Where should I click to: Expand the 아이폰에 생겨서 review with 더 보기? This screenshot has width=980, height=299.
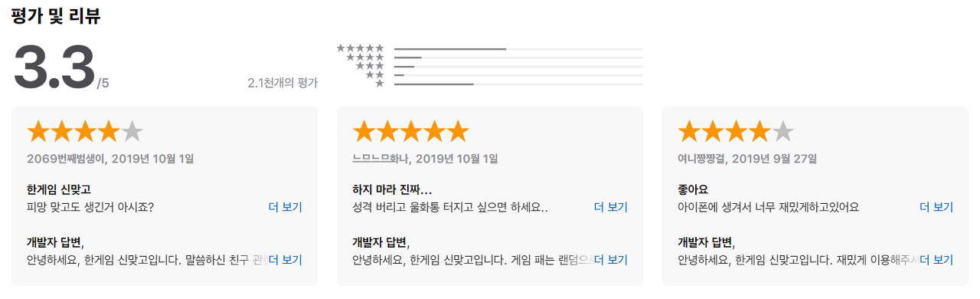[x=936, y=207]
